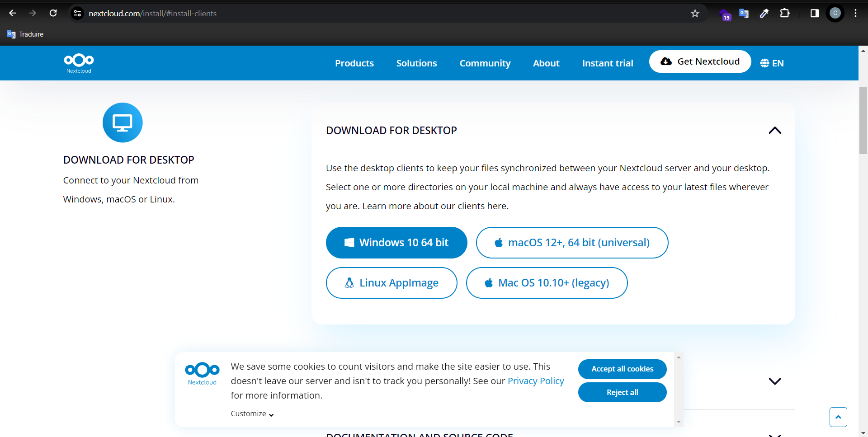
Task: Download the Linux AppImage client
Action: click(392, 283)
